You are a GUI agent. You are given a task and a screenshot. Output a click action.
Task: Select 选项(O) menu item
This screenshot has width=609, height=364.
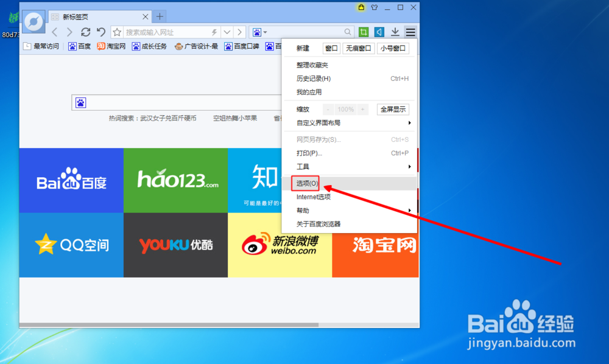[x=350, y=183]
